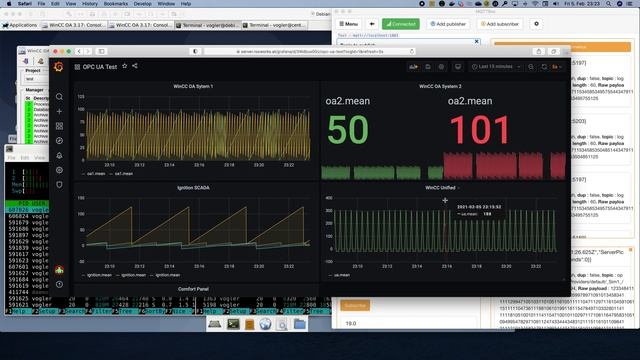
Task: Open the Last 15 minutes time picker
Action: pyautogui.click(x=496, y=67)
